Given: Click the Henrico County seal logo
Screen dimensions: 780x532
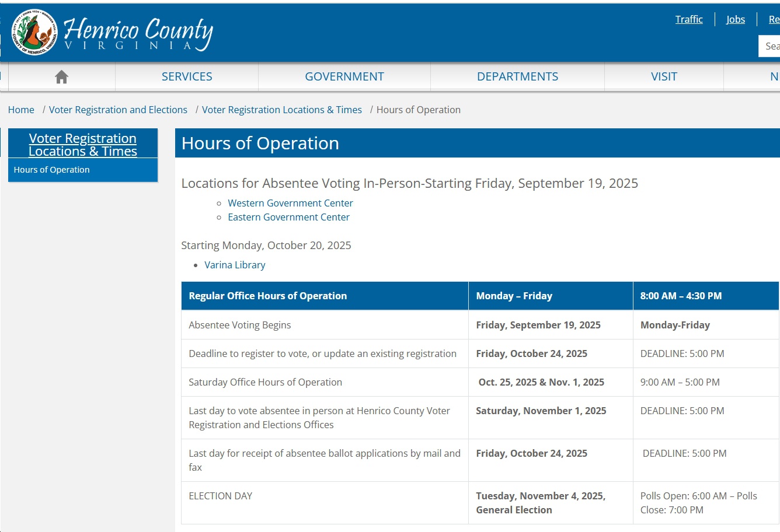Looking at the screenshot, I should point(35,32).
